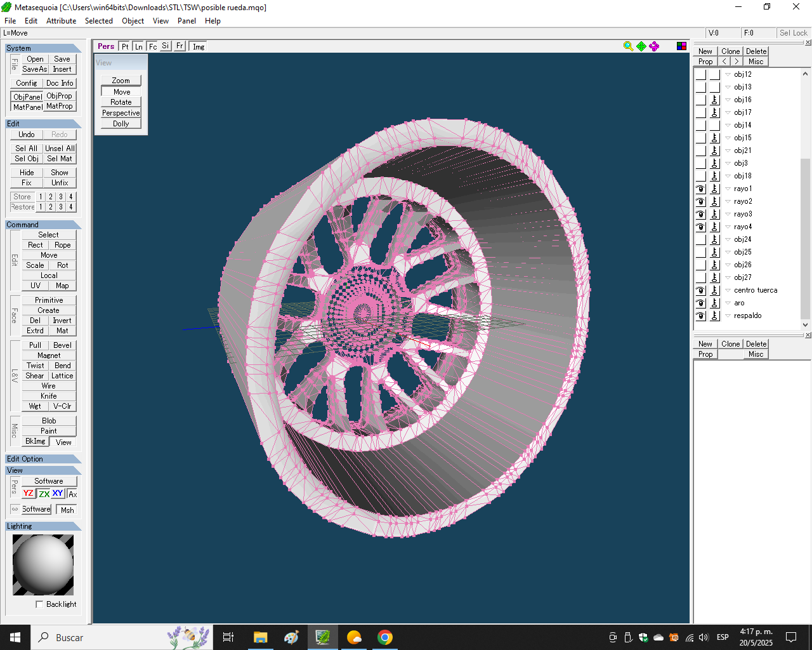The height and width of the screenshot is (650, 812).
Task: Click the green pan view icon
Action: 641,46
